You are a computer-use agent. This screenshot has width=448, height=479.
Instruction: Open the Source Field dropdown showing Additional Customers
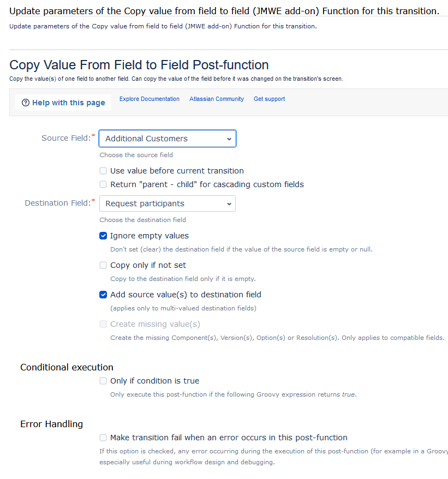click(168, 139)
